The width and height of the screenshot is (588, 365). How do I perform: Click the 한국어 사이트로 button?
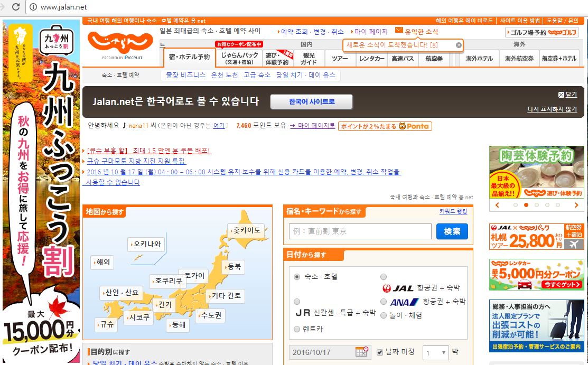tap(311, 101)
